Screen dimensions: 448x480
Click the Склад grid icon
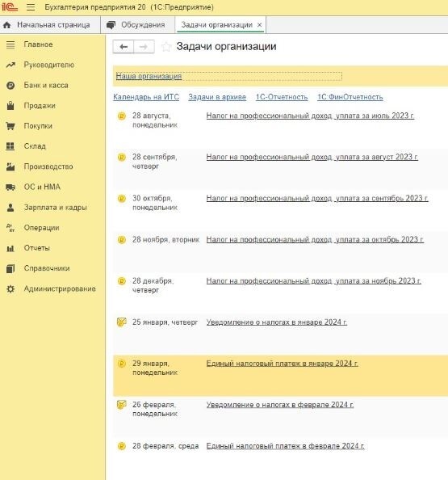click(10, 146)
